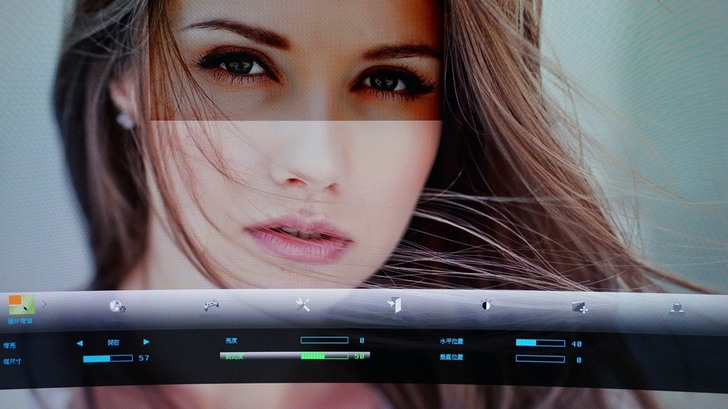728x409 pixels.
Task: Click the right arrow of 增亮 setting
Action: coord(146,342)
